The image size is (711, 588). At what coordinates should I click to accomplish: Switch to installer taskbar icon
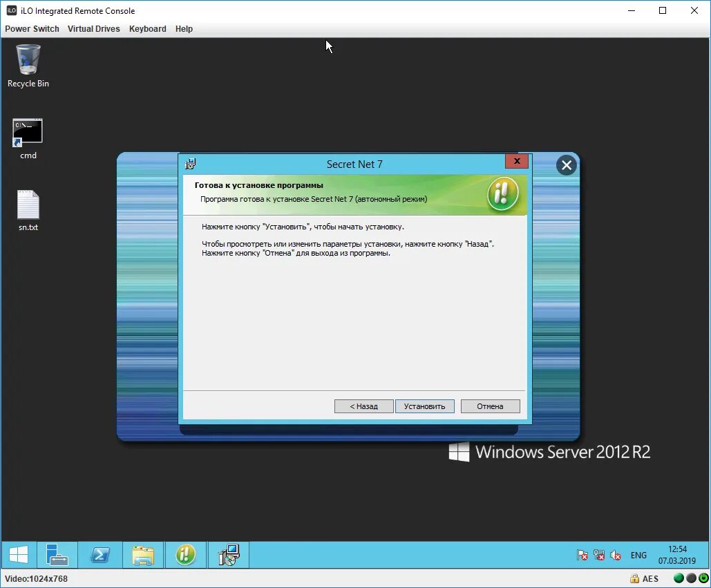tap(229, 554)
